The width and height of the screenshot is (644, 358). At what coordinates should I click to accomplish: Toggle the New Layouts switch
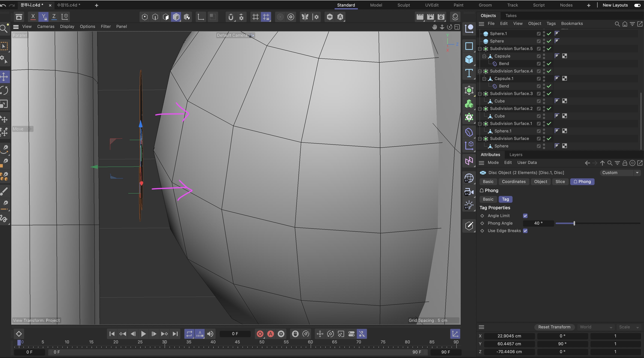pos(637,5)
